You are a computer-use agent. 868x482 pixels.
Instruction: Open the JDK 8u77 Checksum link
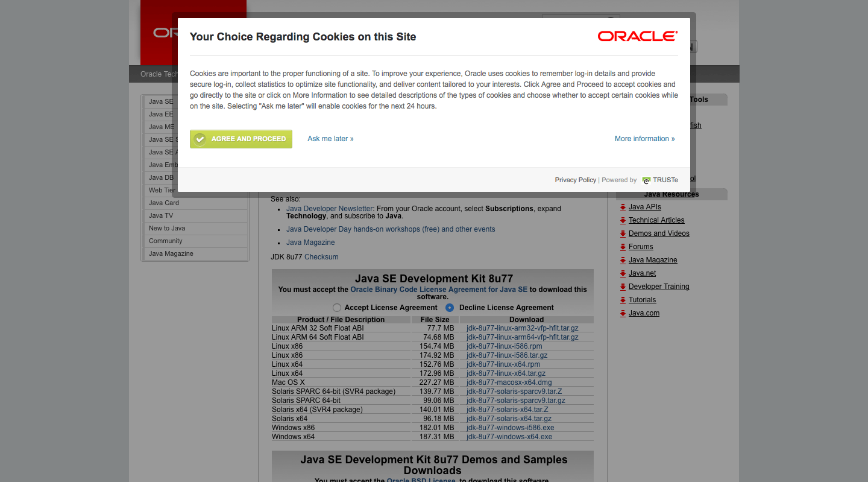click(x=321, y=257)
